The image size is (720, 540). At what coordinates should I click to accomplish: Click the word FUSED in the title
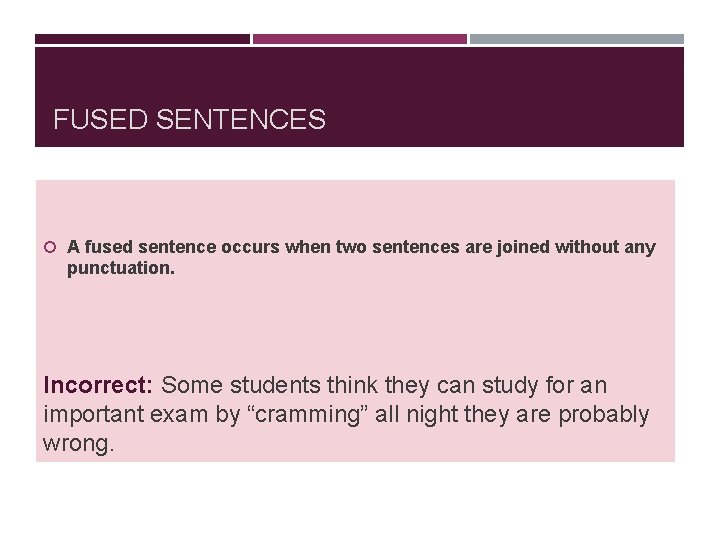pyautogui.click(x=101, y=119)
